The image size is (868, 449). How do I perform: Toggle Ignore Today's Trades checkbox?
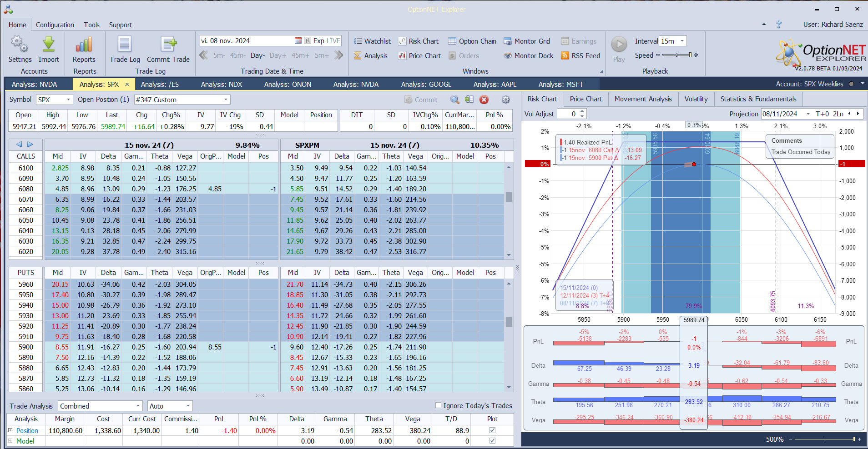438,405
